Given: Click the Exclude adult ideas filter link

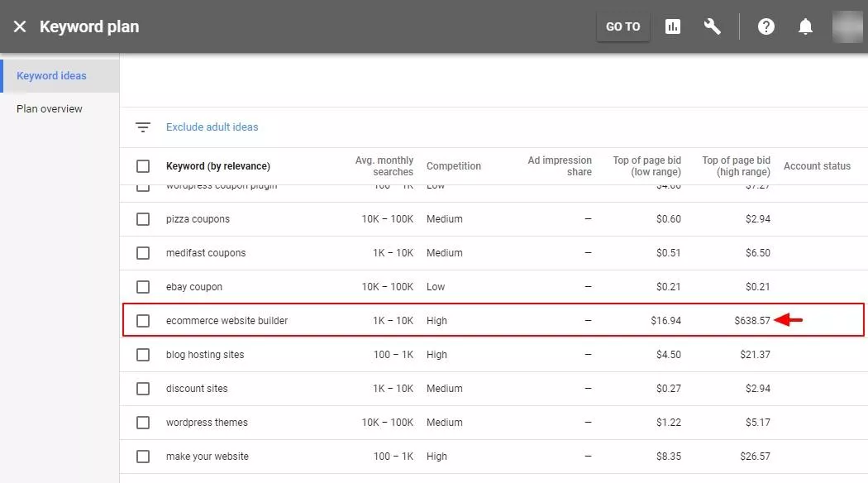Looking at the screenshot, I should (x=212, y=127).
